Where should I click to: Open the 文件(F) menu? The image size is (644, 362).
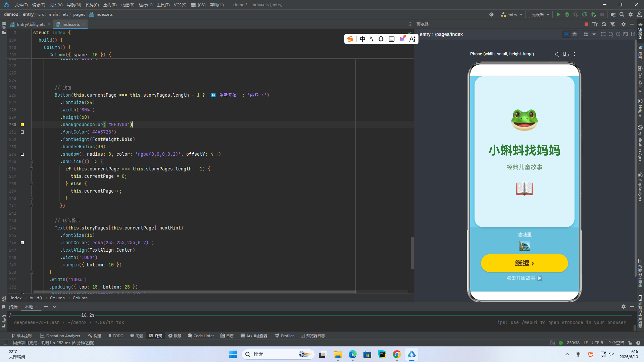point(21,5)
